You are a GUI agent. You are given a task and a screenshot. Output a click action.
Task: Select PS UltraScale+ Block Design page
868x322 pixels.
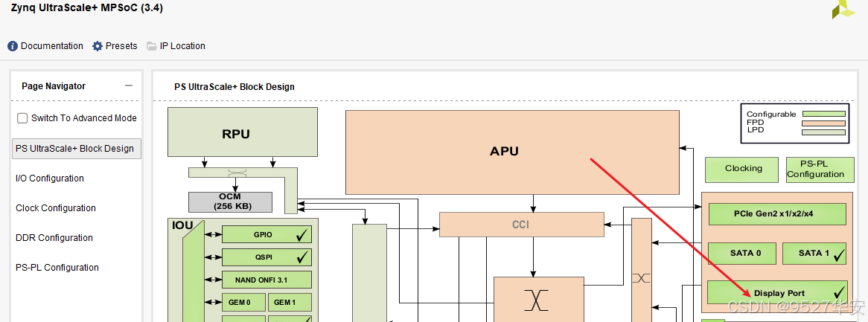point(77,148)
